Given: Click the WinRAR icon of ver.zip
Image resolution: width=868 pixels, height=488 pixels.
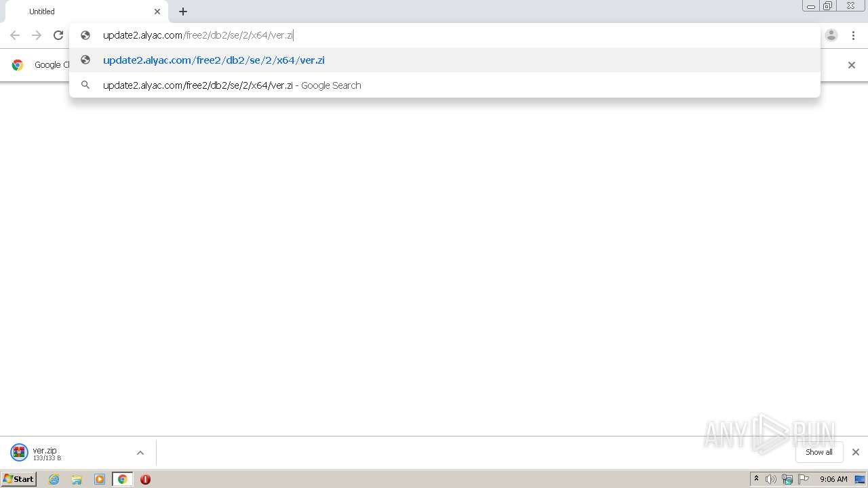Looking at the screenshot, I should 19,453.
